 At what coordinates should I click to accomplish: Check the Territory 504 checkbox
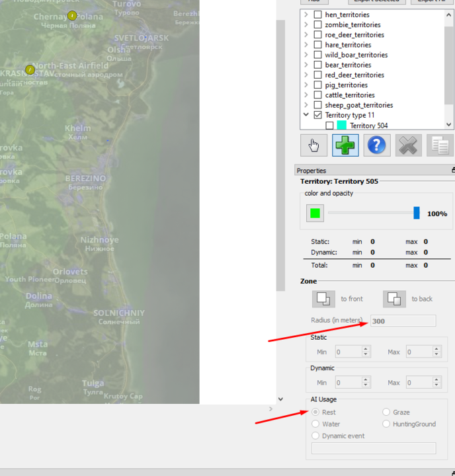329,126
